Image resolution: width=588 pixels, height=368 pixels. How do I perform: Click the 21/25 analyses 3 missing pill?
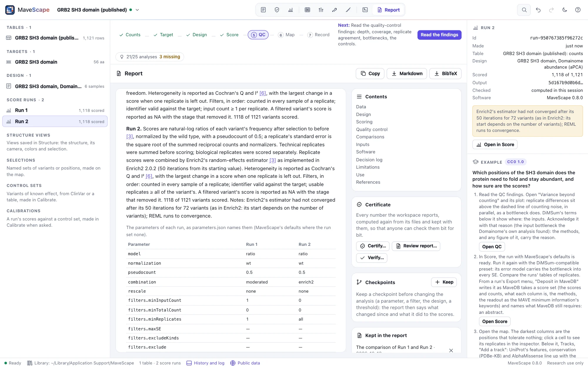pos(150,57)
